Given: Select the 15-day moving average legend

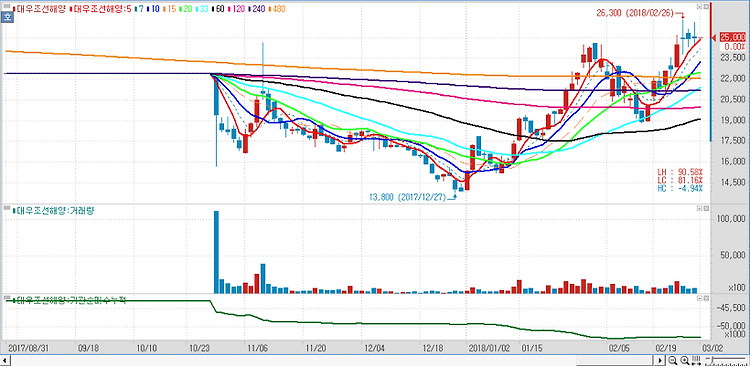Looking at the screenshot, I should [169, 9].
